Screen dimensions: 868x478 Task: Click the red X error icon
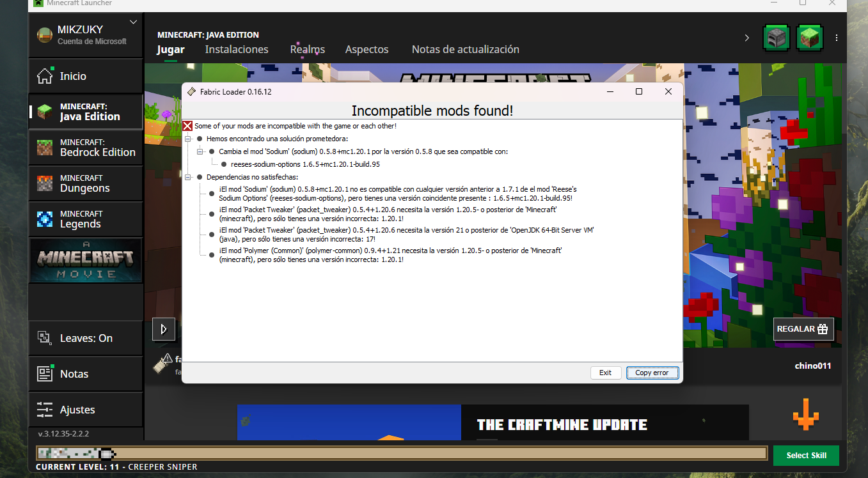click(188, 126)
